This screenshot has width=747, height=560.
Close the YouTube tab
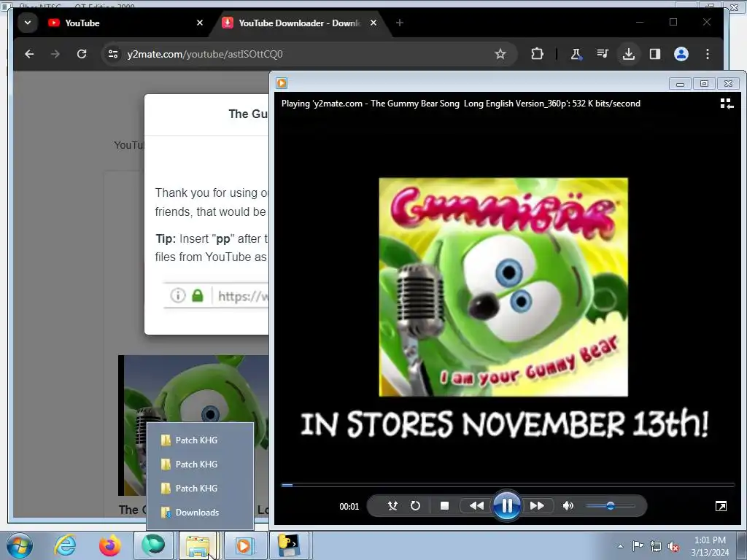click(x=200, y=23)
